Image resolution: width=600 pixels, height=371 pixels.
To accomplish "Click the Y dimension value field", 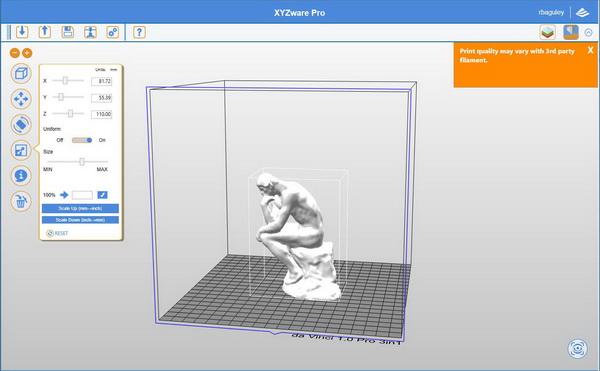I will click(x=101, y=98).
